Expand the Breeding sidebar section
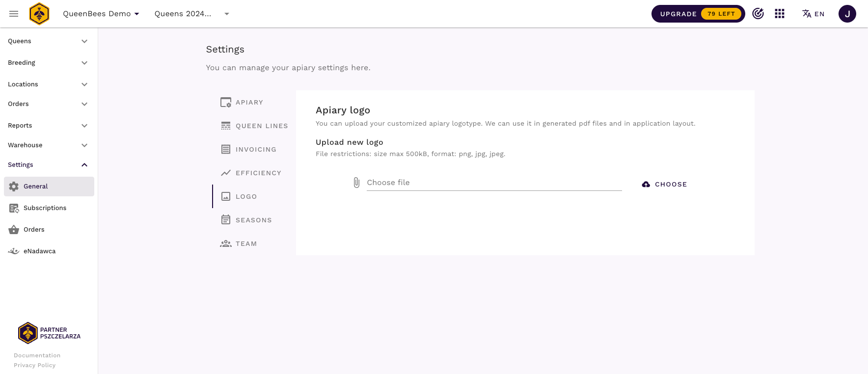 pyautogui.click(x=48, y=63)
